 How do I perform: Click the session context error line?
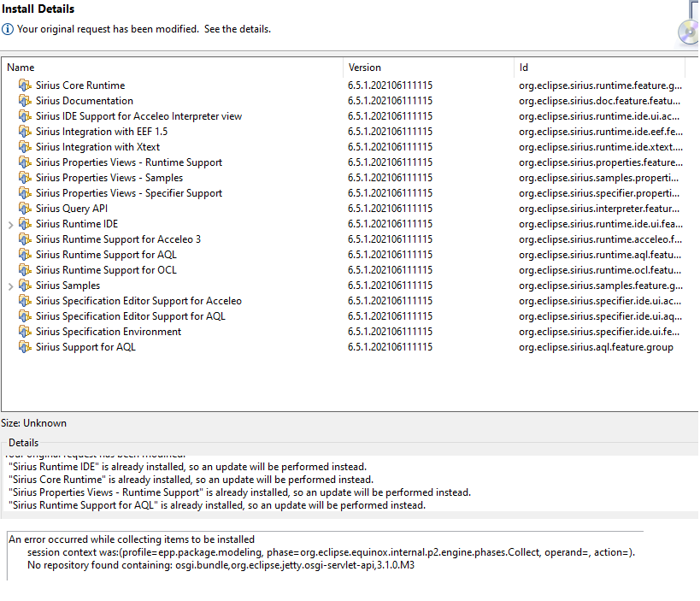click(332, 552)
